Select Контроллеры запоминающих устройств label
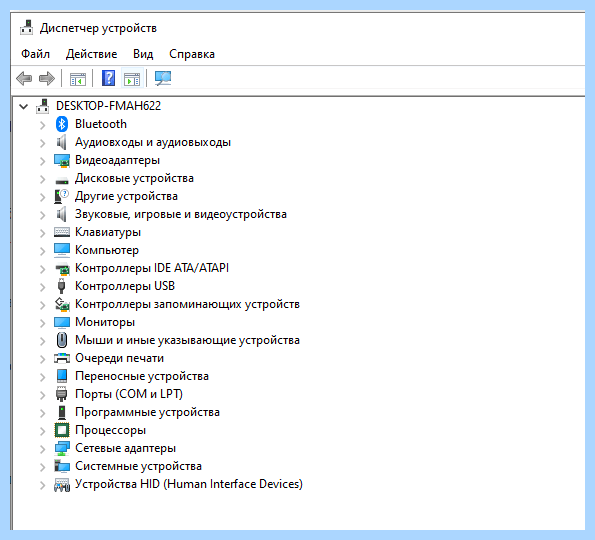This screenshot has height=540, width=595. 187,304
